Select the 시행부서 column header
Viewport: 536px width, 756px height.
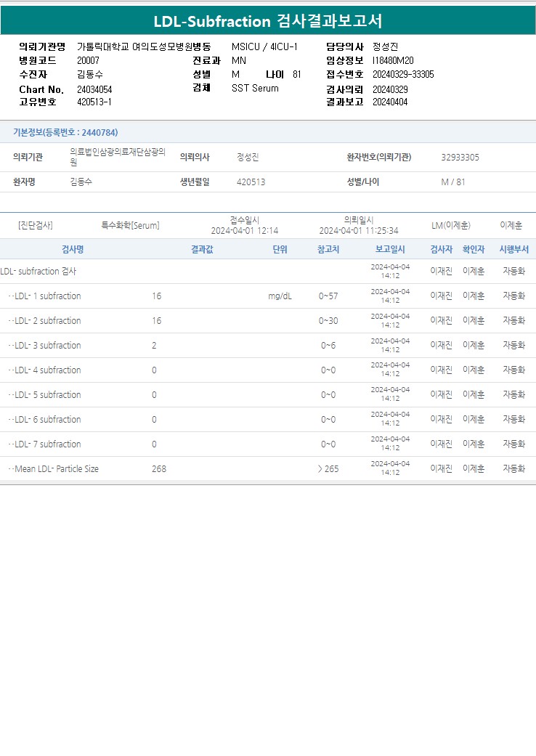513,249
